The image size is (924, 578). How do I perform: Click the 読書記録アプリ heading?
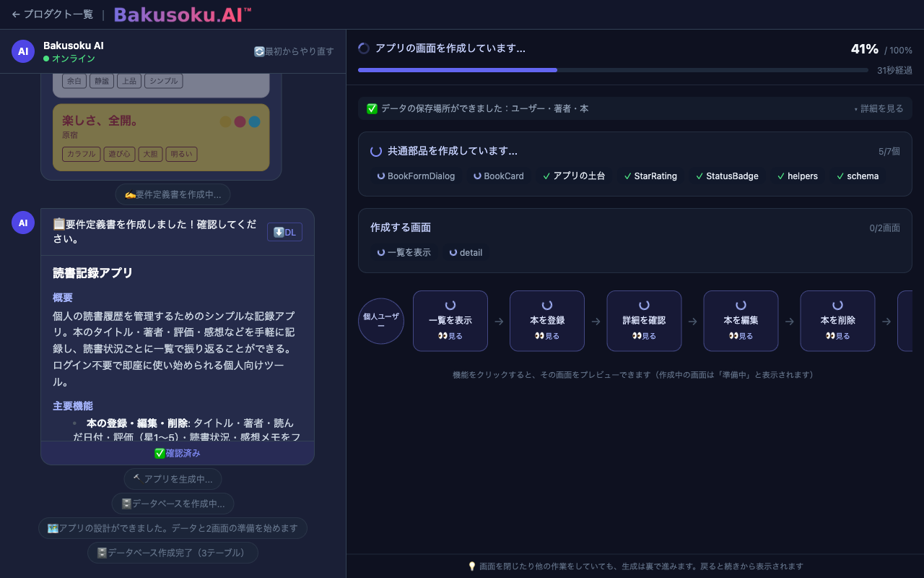(x=93, y=273)
